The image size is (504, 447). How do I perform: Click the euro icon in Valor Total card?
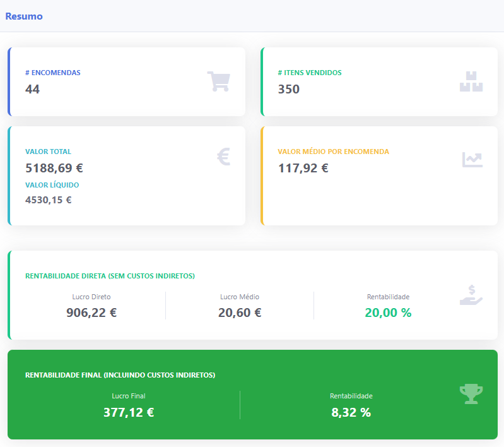coord(223,156)
